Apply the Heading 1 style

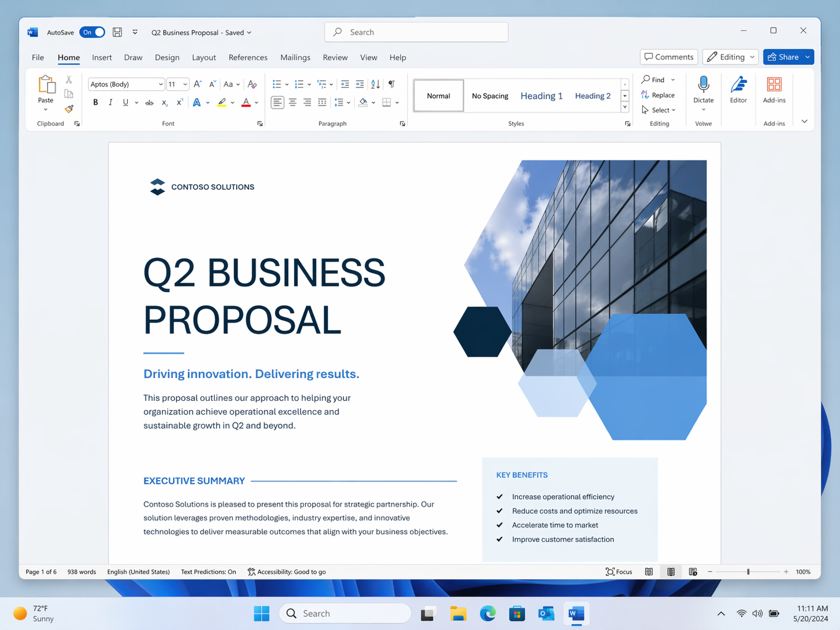(541, 96)
